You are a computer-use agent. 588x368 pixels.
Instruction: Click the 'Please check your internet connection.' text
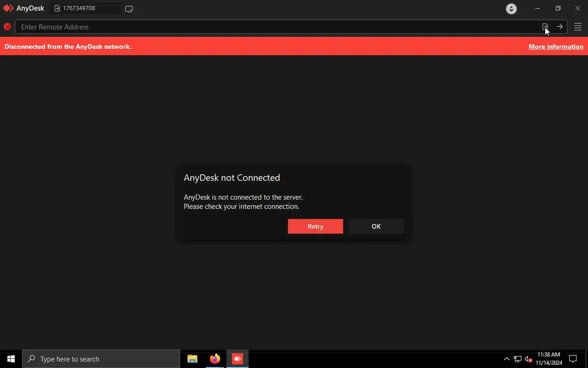tap(242, 207)
